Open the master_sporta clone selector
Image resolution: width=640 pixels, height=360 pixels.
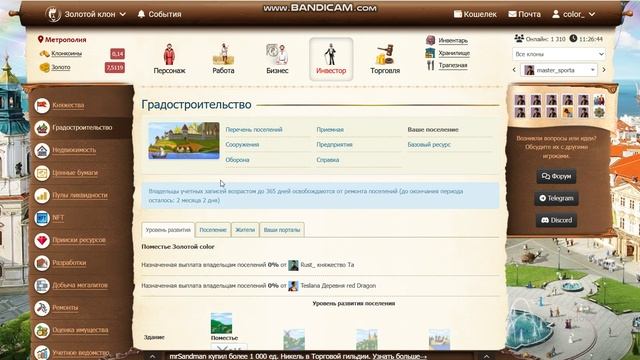point(559,70)
